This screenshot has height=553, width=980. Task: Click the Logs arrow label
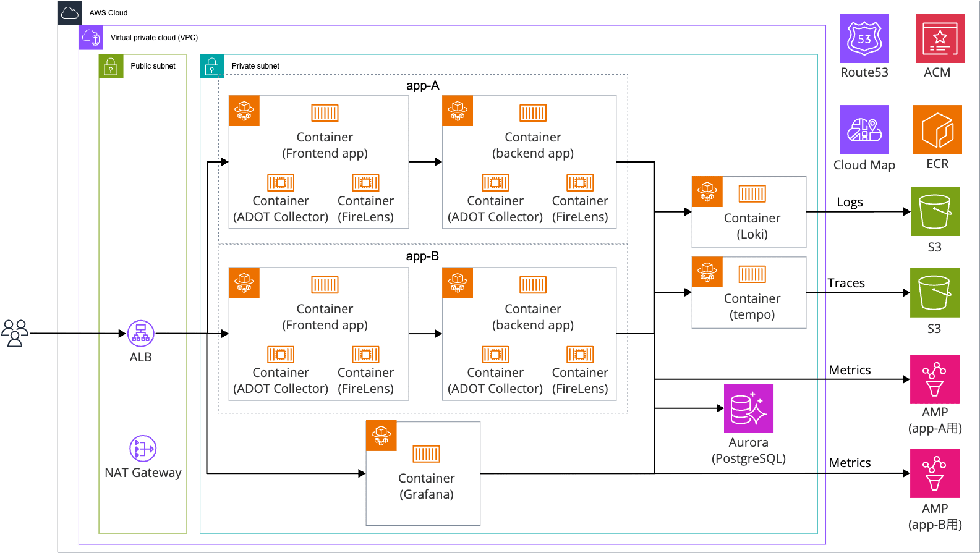(850, 203)
